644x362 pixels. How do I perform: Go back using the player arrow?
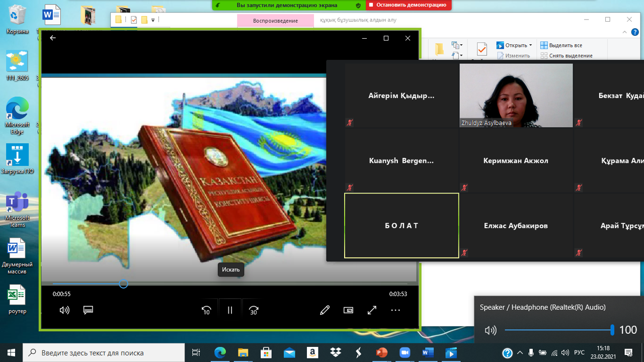click(53, 38)
